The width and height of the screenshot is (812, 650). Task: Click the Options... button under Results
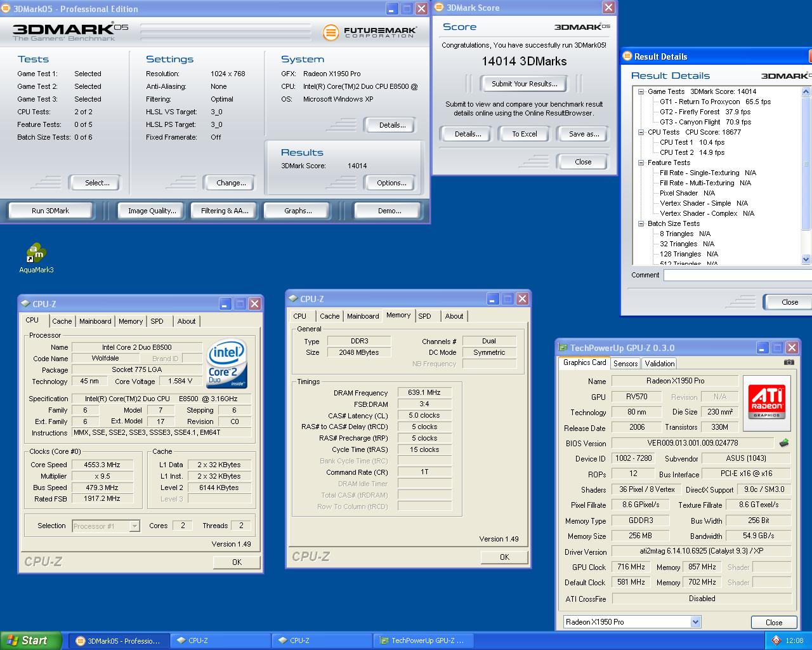[391, 183]
